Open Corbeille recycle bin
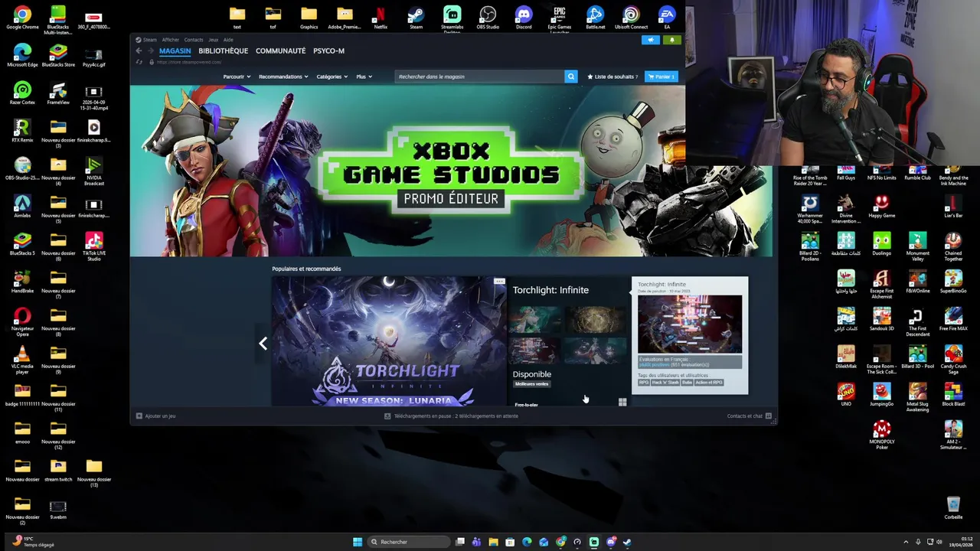The image size is (980, 551). pos(953,508)
